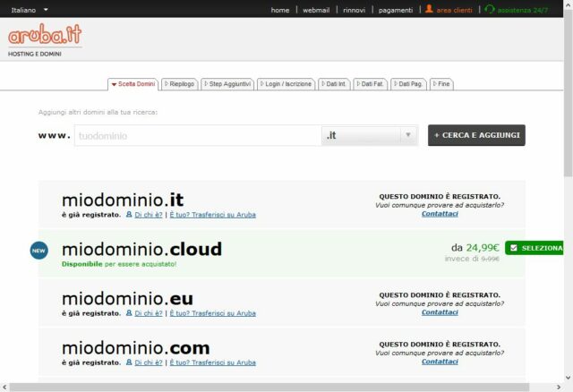This screenshot has width=573, height=392.
Task: Click the person icon next to miodominio.com
Action: pos(129,362)
